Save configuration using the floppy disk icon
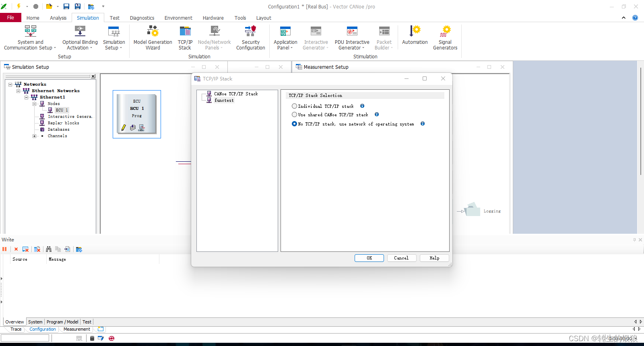Image resolution: width=644 pixels, height=346 pixels. [66, 6]
